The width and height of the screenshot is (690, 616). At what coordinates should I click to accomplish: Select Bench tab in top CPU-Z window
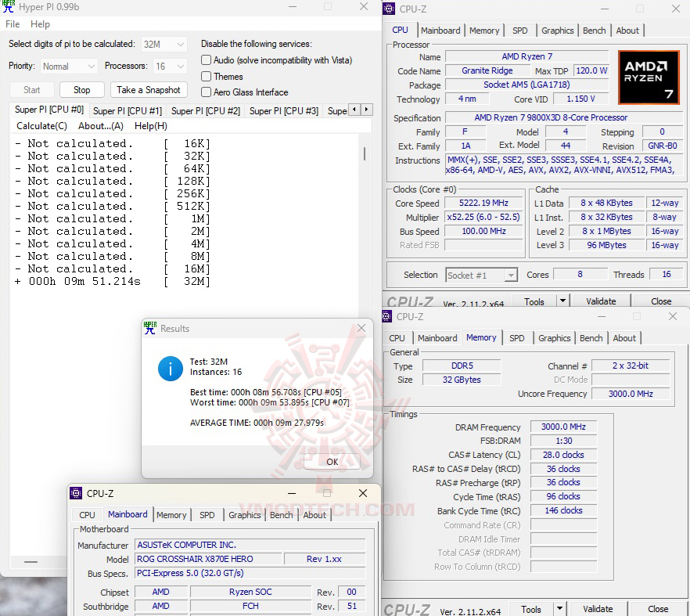594,31
